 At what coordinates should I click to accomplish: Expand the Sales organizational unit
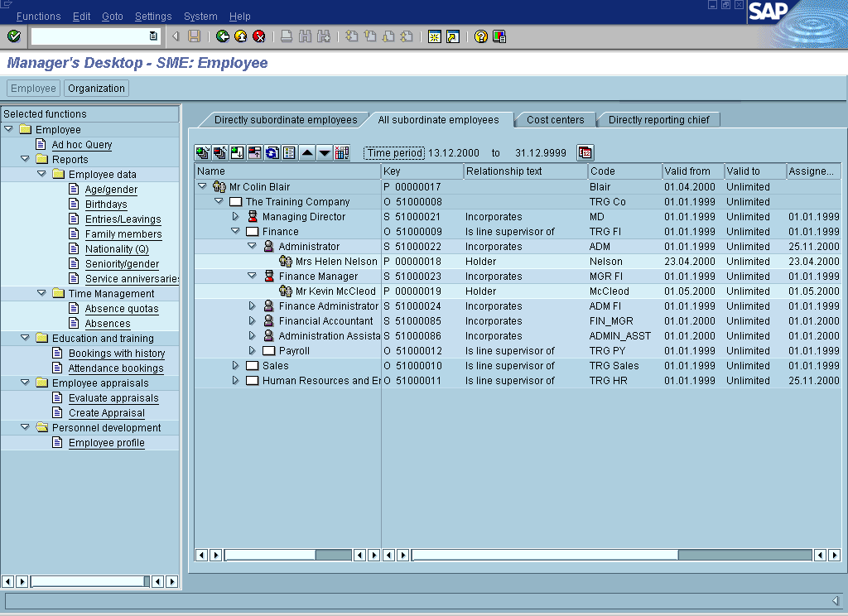[x=235, y=366]
